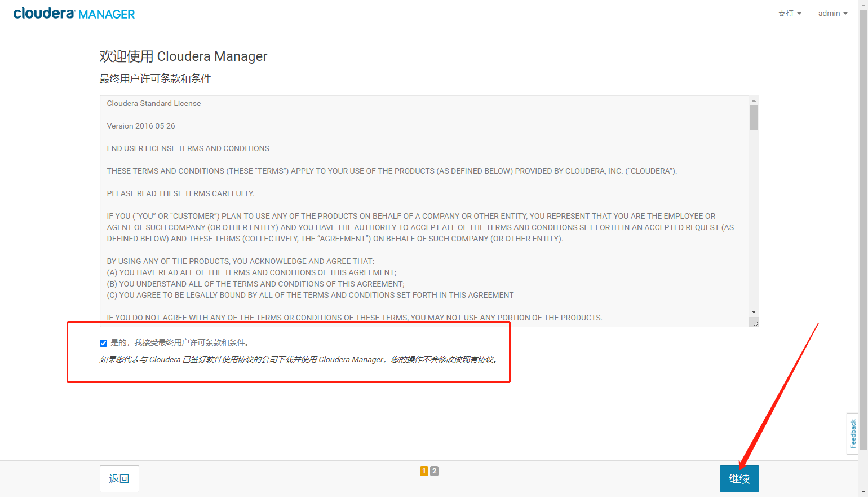This screenshot has height=497, width=868.
Task: Click the 返回 button
Action: click(x=119, y=478)
